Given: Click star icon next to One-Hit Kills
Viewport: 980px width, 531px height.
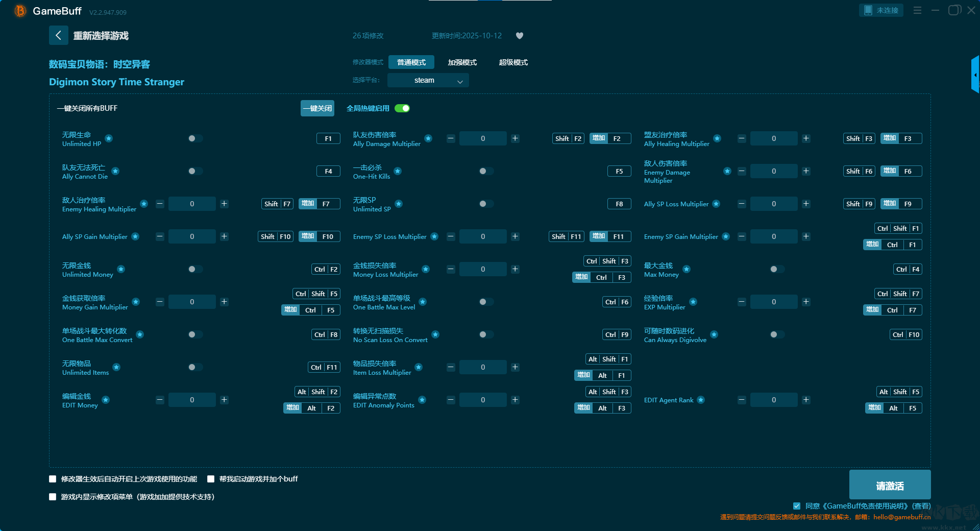Looking at the screenshot, I should point(398,171).
